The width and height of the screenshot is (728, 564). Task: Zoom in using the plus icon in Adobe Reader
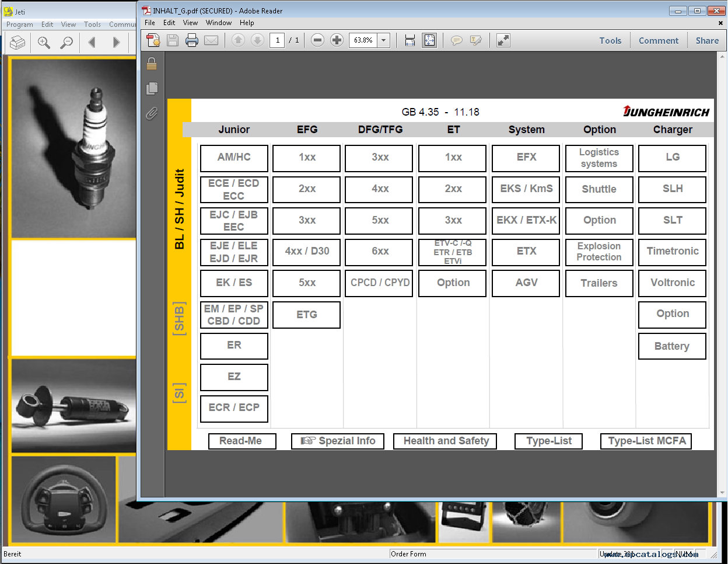point(337,40)
